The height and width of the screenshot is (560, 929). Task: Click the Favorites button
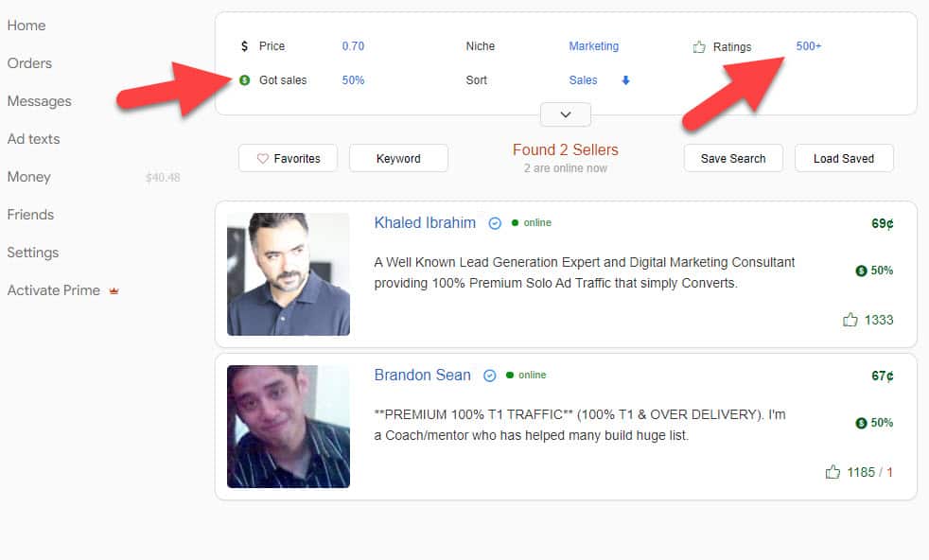click(x=288, y=158)
